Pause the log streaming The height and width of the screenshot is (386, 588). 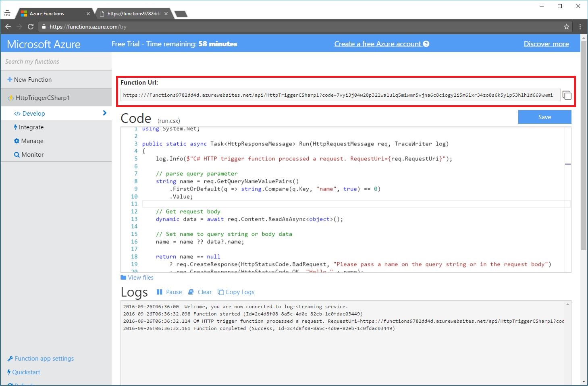pos(169,292)
